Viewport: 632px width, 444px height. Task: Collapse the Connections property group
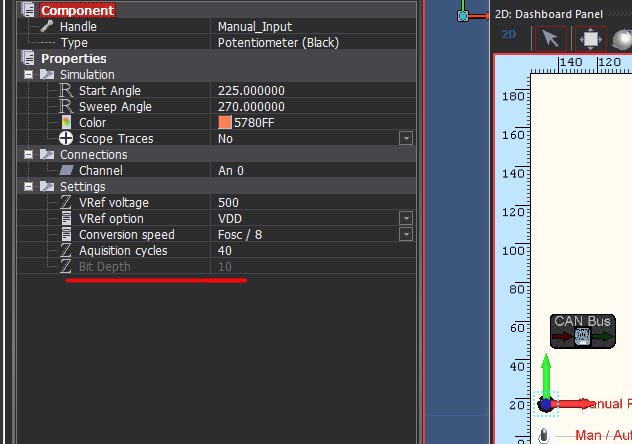[x=28, y=154]
